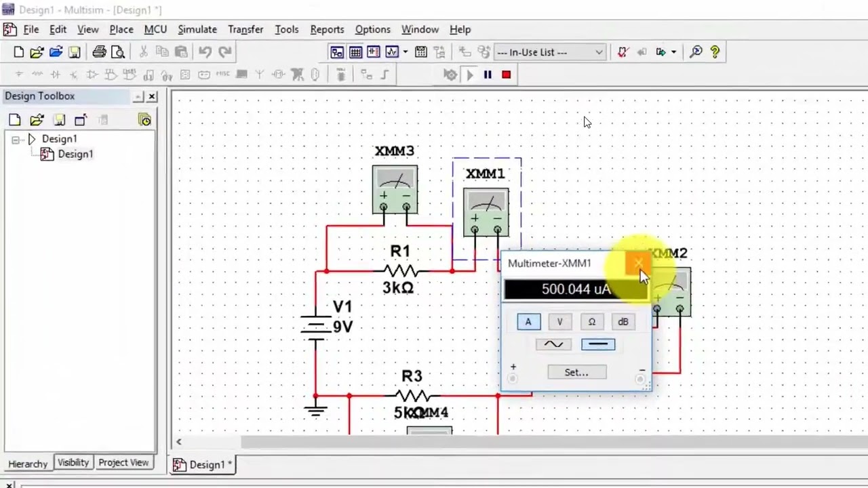Undo the last action in the toolbar
The height and width of the screenshot is (488, 868).
(205, 52)
